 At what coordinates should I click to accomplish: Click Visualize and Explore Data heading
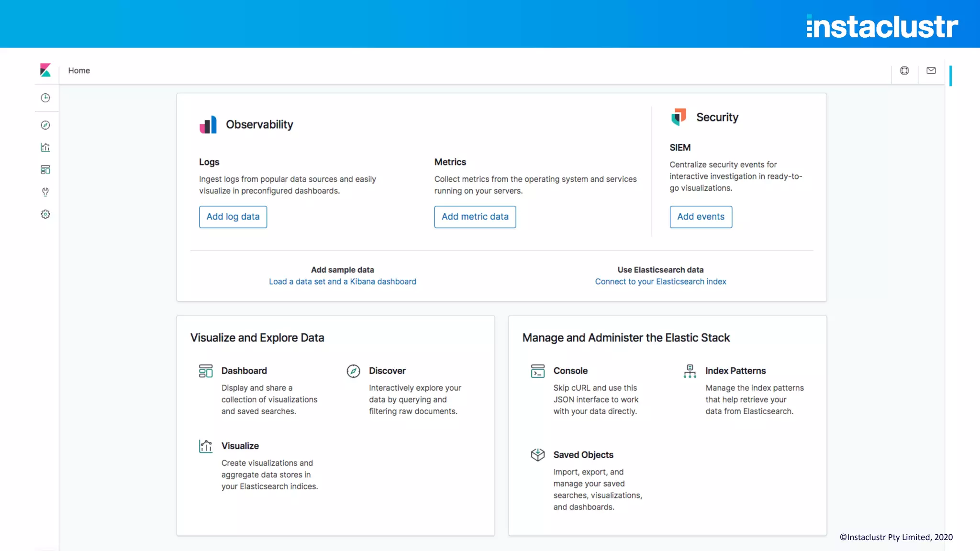point(257,338)
